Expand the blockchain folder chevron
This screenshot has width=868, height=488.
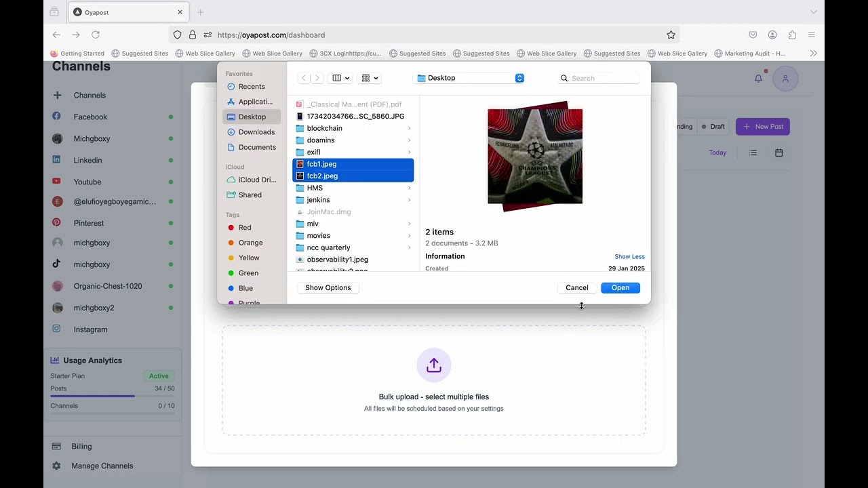(x=409, y=128)
